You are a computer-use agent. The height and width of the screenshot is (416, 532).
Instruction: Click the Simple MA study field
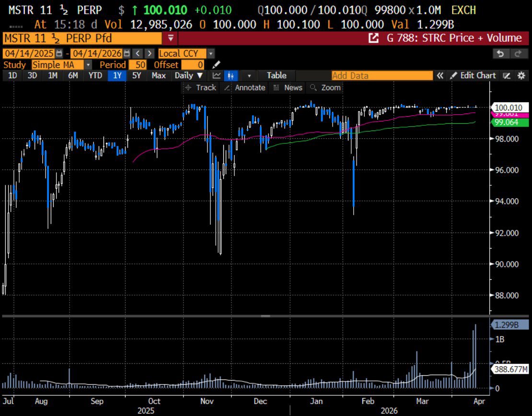tap(58, 65)
